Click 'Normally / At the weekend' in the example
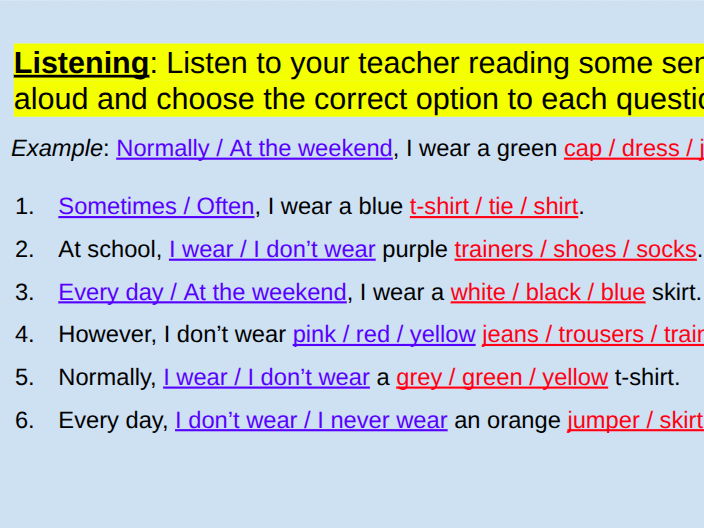Image resolution: width=704 pixels, height=528 pixels. point(254,149)
